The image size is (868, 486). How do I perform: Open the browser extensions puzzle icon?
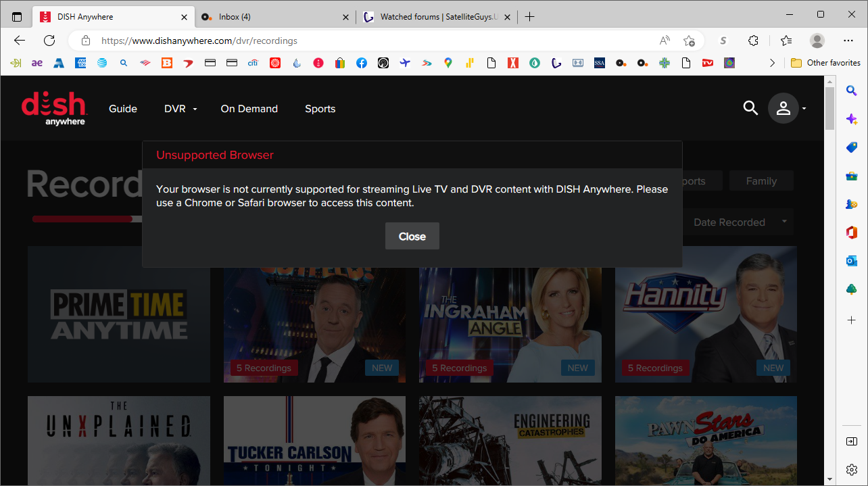754,41
